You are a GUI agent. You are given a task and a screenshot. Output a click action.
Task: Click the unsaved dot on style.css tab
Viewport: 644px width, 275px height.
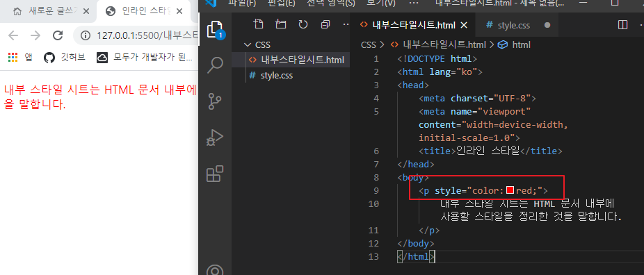(x=547, y=26)
